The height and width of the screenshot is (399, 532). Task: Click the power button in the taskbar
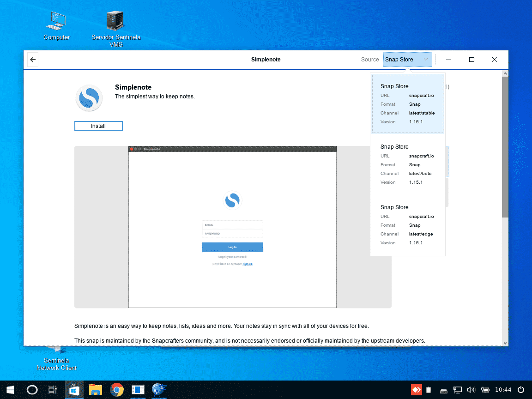coord(521,390)
